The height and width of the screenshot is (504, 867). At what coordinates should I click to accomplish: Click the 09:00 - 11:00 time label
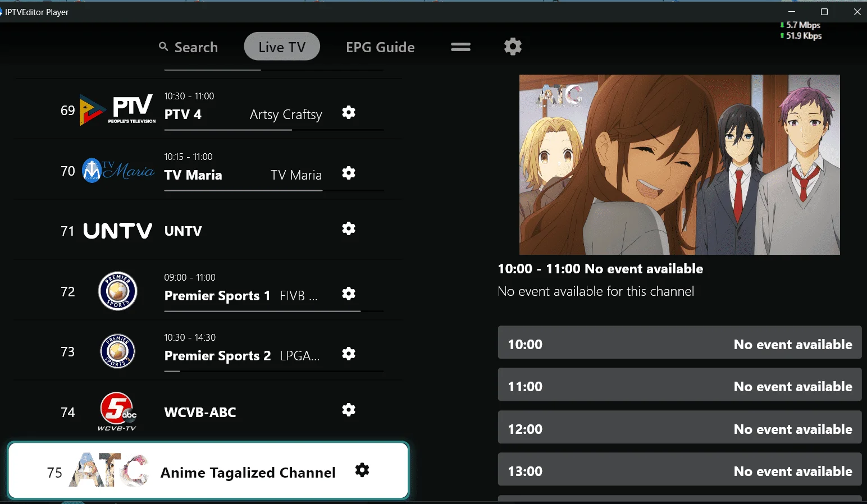coord(190,277)
